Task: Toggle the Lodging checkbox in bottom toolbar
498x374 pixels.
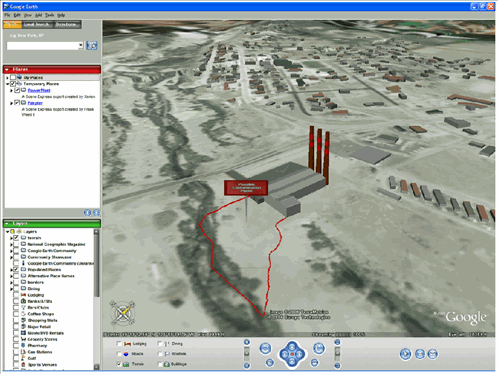Action: (x=119, y=343)
